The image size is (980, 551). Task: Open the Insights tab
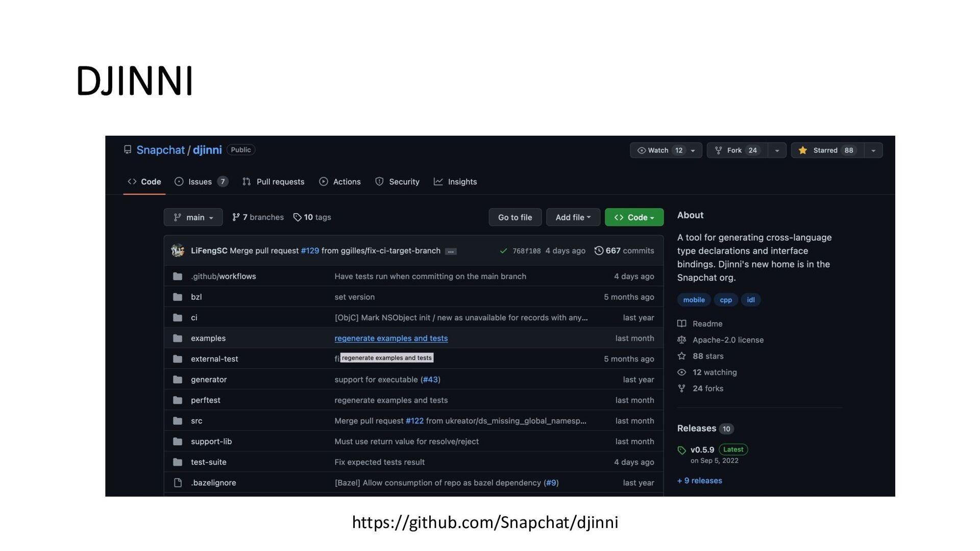[455, 182]
